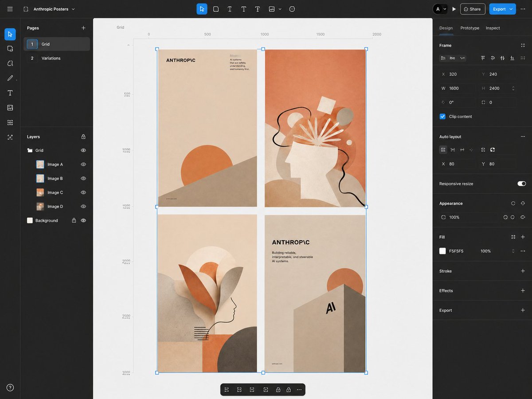Select the Variations page
532x399 pixels.
coord(57,58)
